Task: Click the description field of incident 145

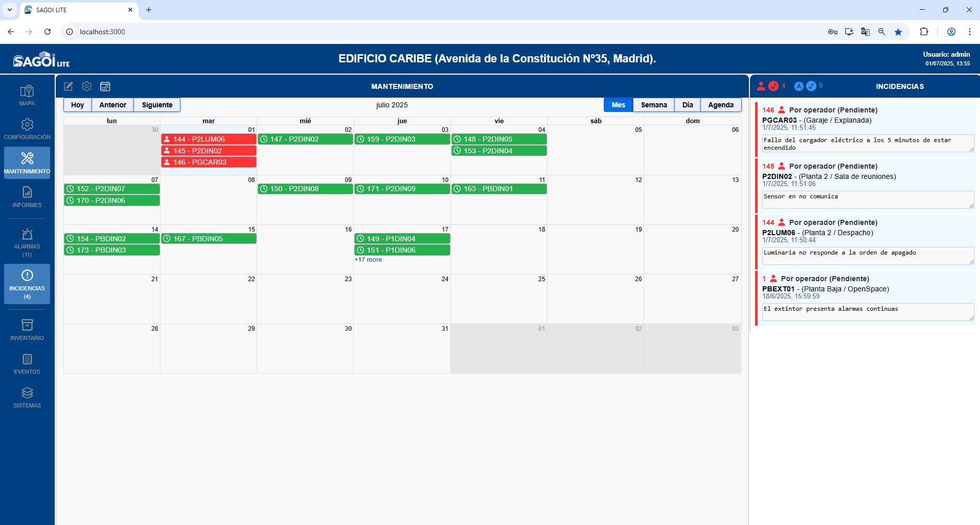Action: click(x=867, y=199)
